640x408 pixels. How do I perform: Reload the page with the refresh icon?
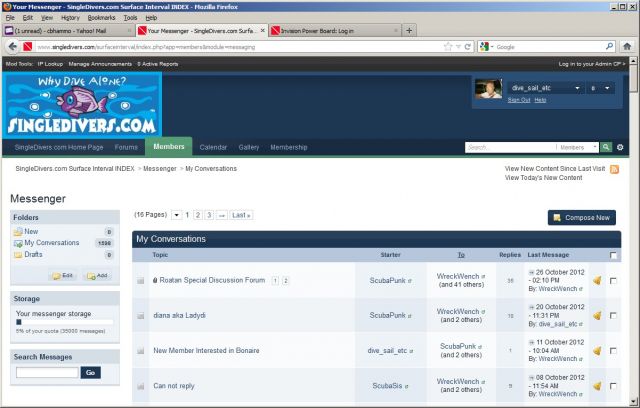[x=468, y=47]
